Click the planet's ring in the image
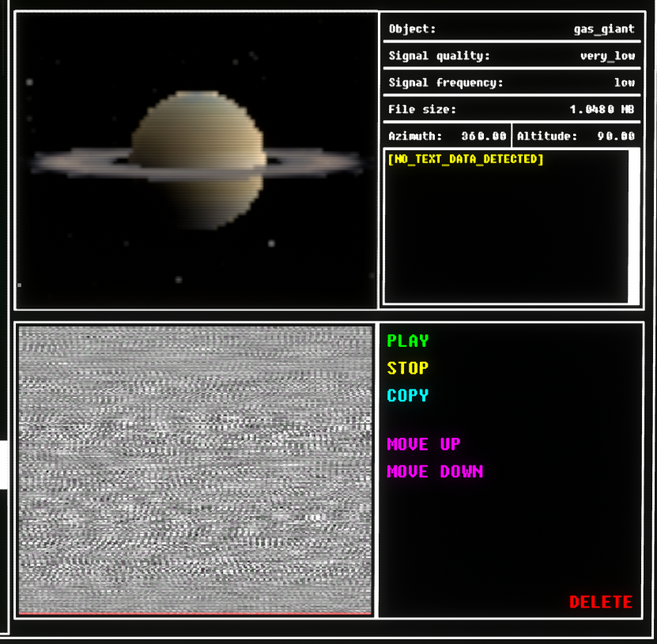The height and width of the screenshot is (644, 657). [x=79, y=164]
